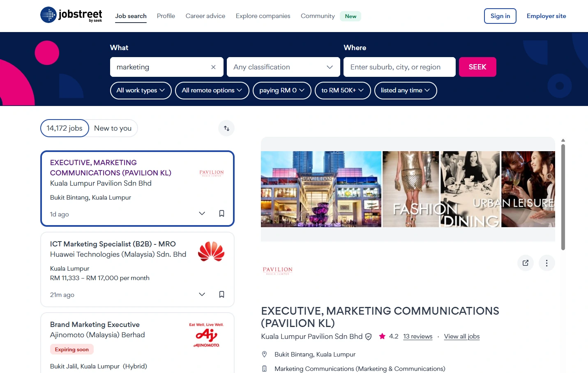The width and height of the screenshot is (588, 373).
Task: Open Brand Marketing Executive job title
Action: pyautogui.click(x=95, y=325)
